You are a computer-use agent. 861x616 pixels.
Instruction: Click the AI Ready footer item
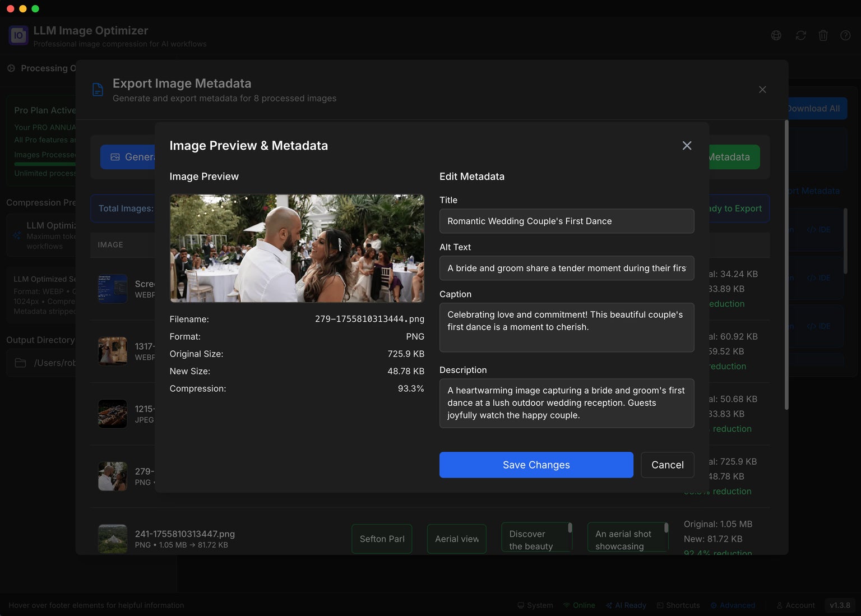(x=626, y=605)
